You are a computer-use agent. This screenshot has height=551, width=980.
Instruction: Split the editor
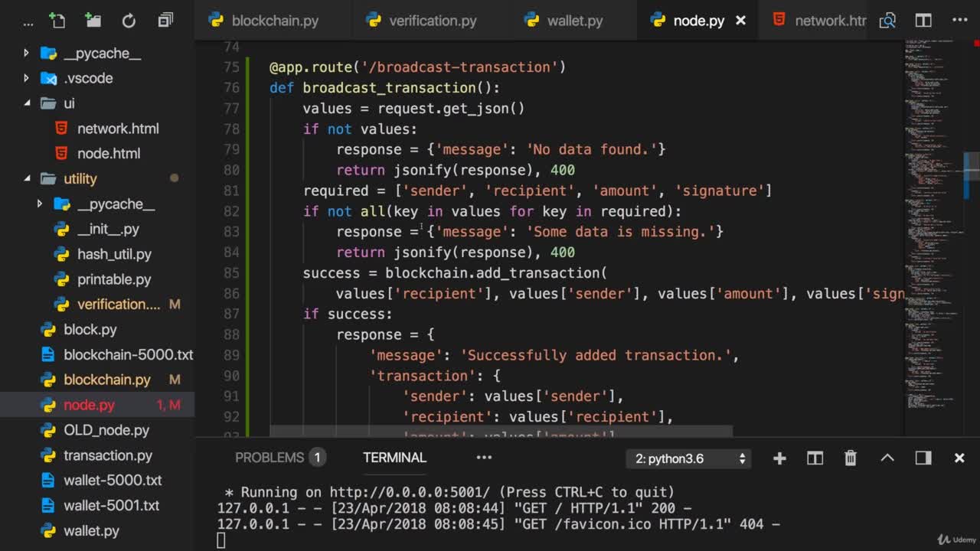coord(923,21)
